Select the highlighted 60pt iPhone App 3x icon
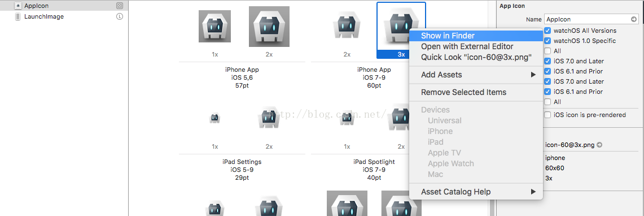The image size is (644, 216). [401, 30]
